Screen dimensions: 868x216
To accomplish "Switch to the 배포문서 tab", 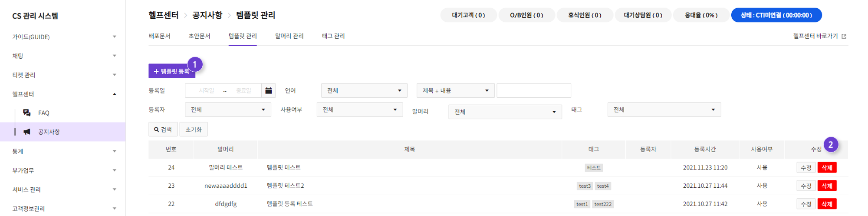I will [159, 36].
